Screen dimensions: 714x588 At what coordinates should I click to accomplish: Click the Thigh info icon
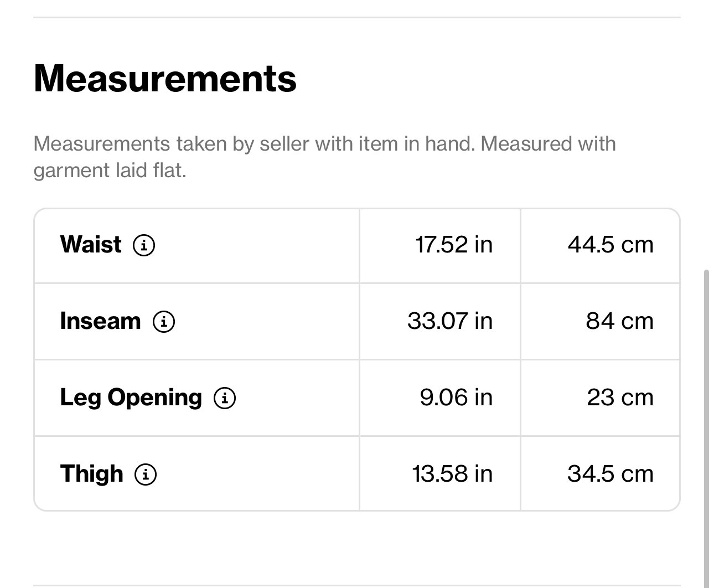click(x=146, y=474)
